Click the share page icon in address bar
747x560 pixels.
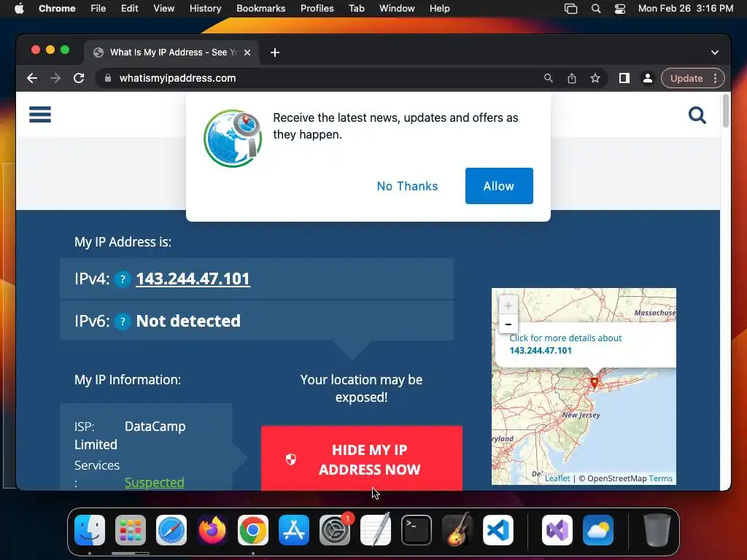[x=572, y=78]
